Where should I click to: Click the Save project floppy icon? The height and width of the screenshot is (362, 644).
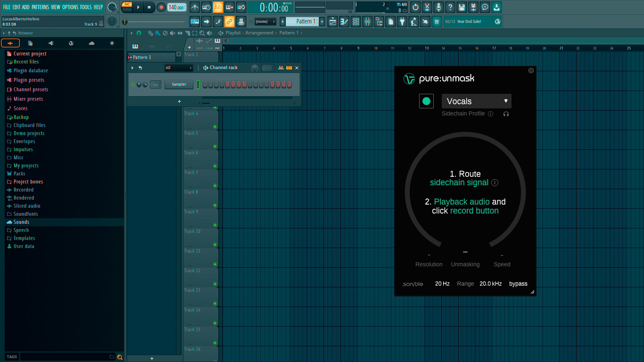tap(462, 7)
